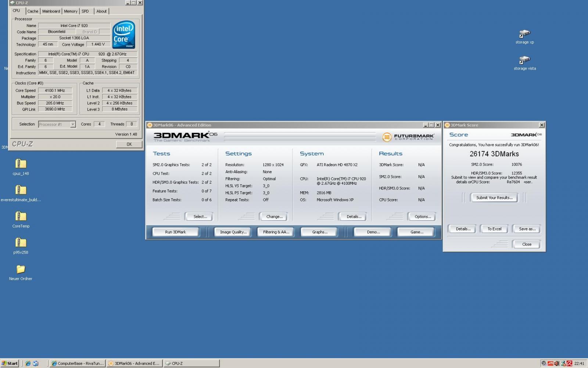This screenshot has height=368, width=588.
Task: Launch Internet Explorer from quick launch
Action: pos(28,363)
